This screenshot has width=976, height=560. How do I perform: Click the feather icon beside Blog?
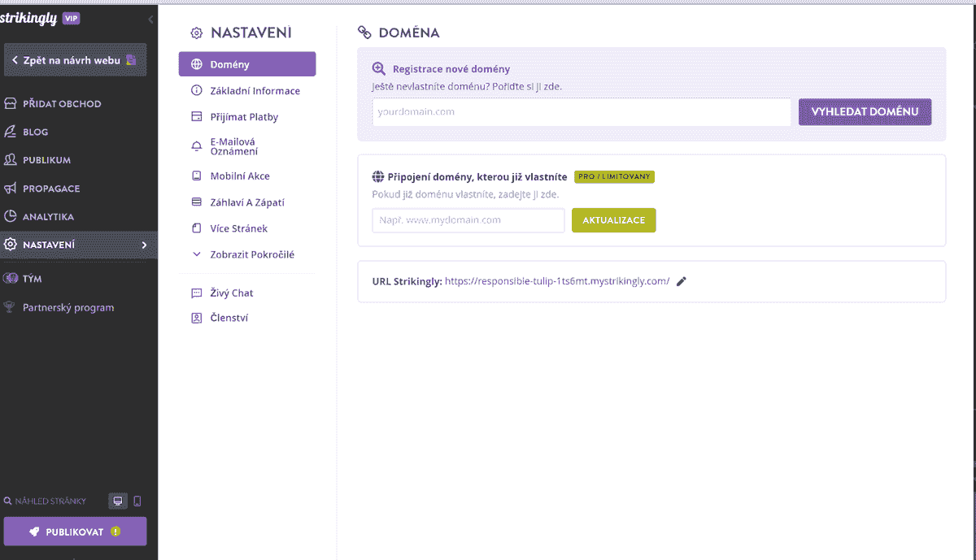10,132
